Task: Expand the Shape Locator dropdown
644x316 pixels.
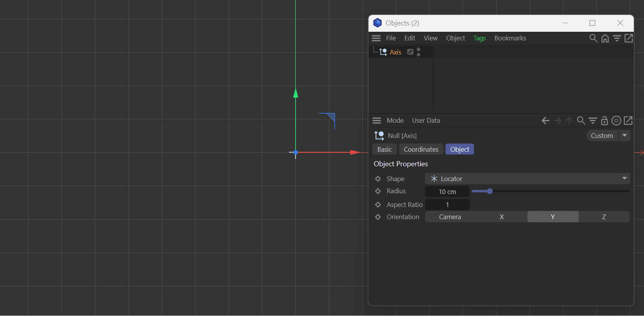Action: point(527,179)
